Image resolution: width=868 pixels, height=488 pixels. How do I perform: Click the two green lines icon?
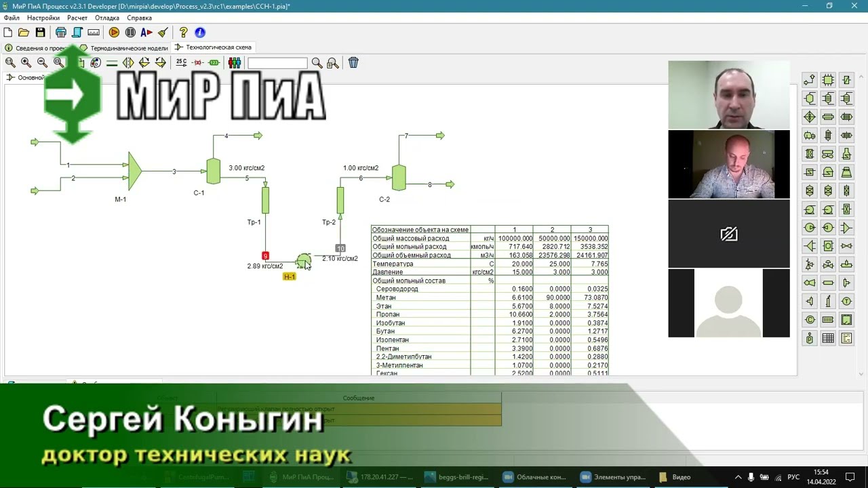pos(112,62)
